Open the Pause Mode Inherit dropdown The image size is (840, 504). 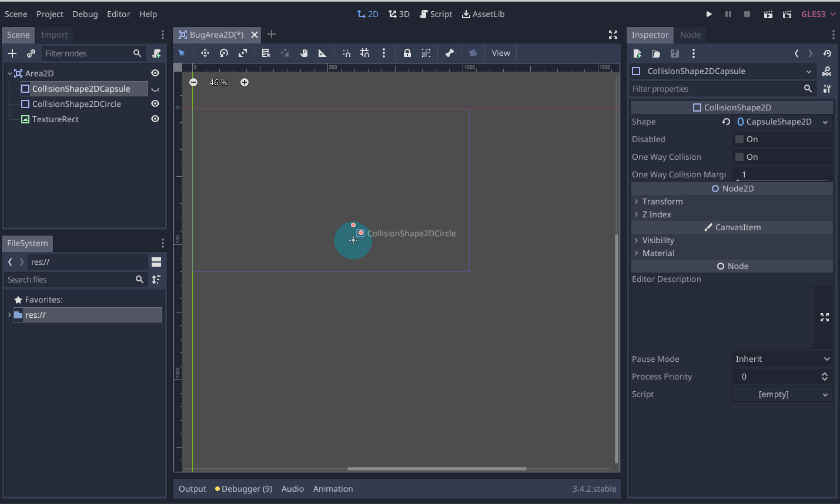[x=782, y=359]
